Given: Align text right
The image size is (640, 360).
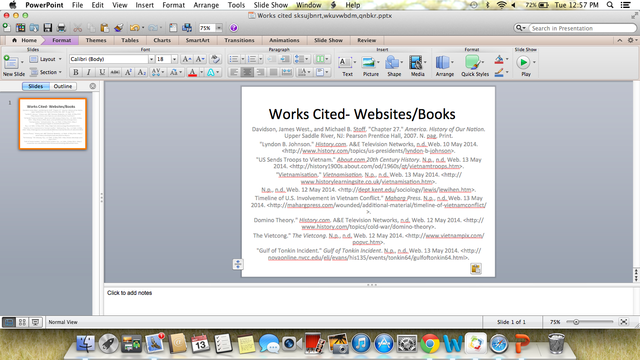Looking at the screenshot, I should pyautogui.click(x=260, y=72).
